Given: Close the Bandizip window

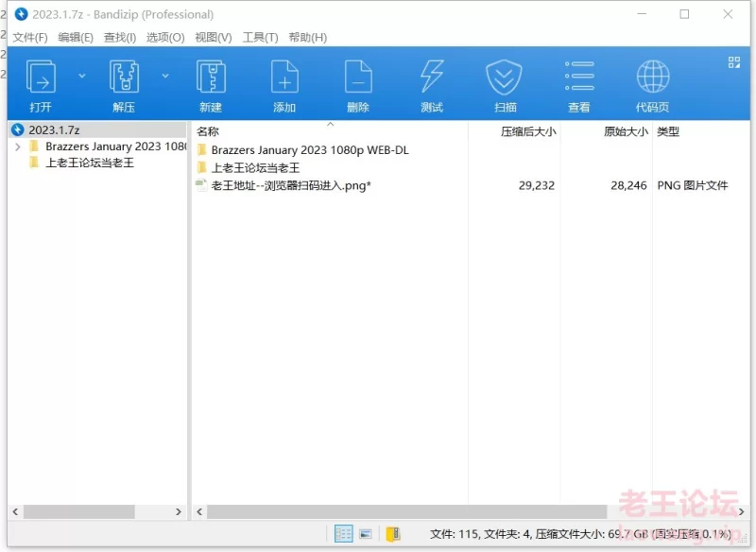Looking at the screenshot, I should [x=728, y=14].
